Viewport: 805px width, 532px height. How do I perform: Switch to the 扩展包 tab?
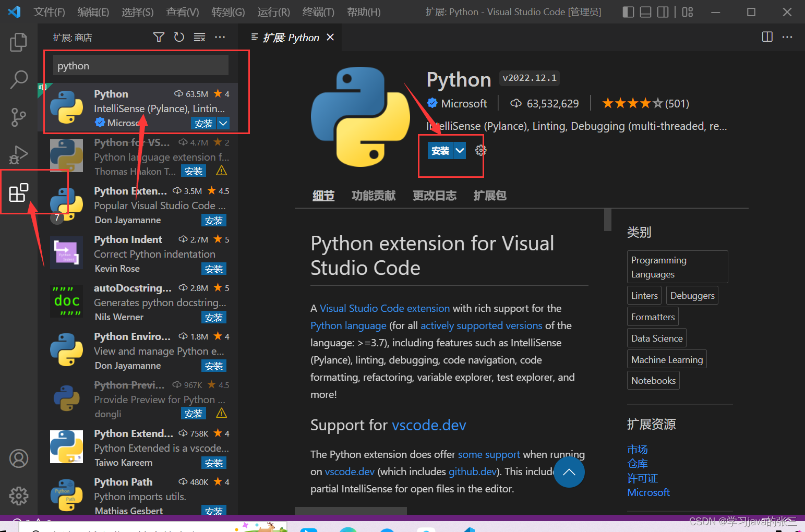490,196
